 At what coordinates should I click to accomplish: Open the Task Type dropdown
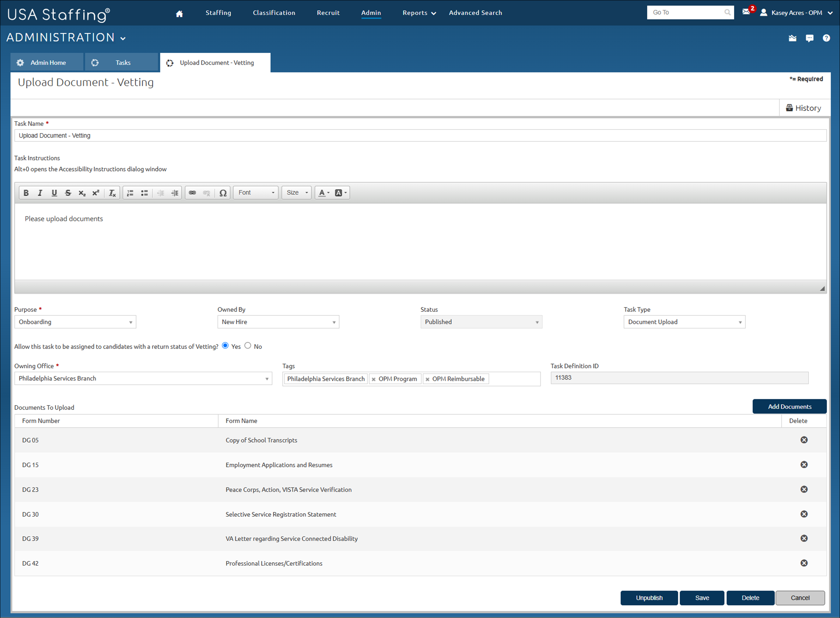(x=684, y=322)
